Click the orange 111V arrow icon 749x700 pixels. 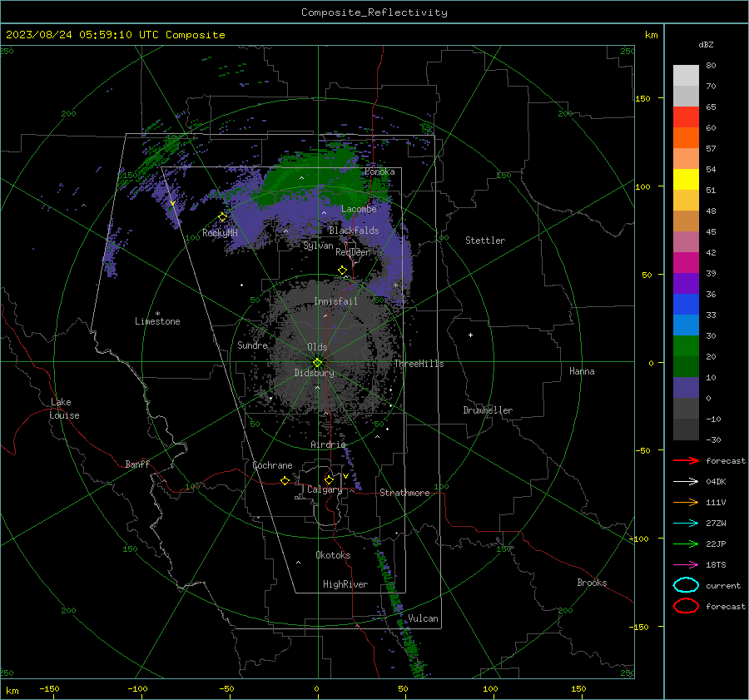pos(686,502)
